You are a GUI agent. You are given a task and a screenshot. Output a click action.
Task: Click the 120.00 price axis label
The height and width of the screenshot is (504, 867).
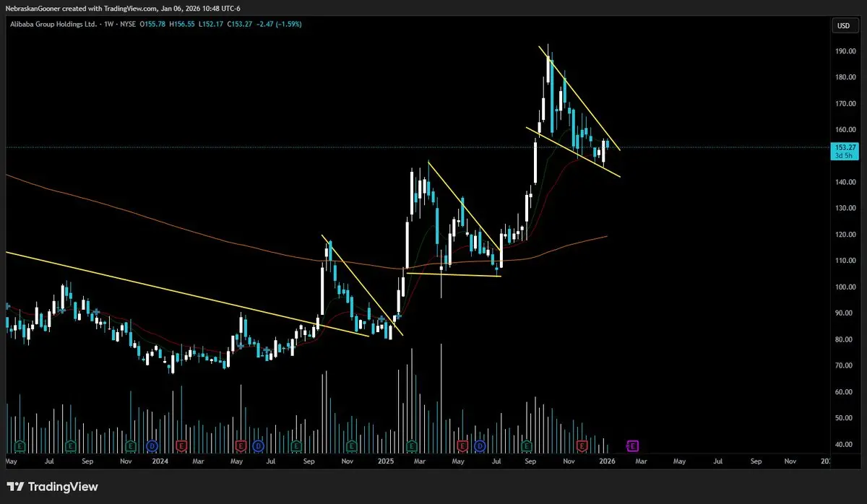[846, 234]
